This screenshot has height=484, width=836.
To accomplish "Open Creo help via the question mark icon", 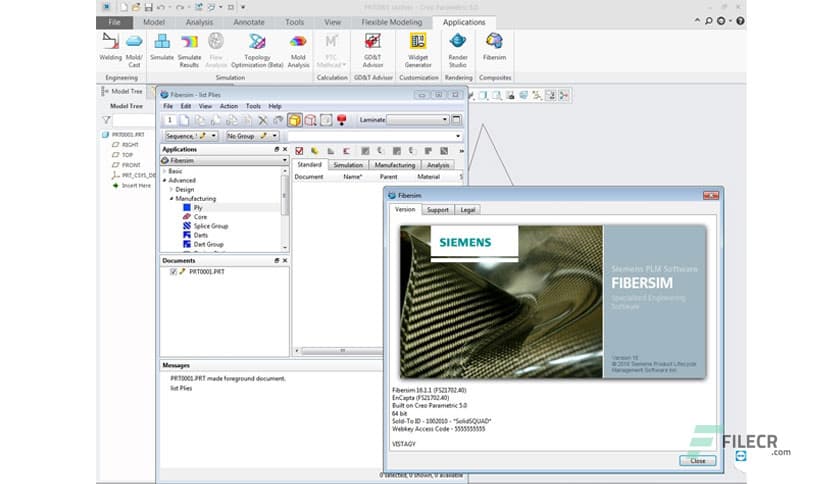I will click(x=741, y=21).
